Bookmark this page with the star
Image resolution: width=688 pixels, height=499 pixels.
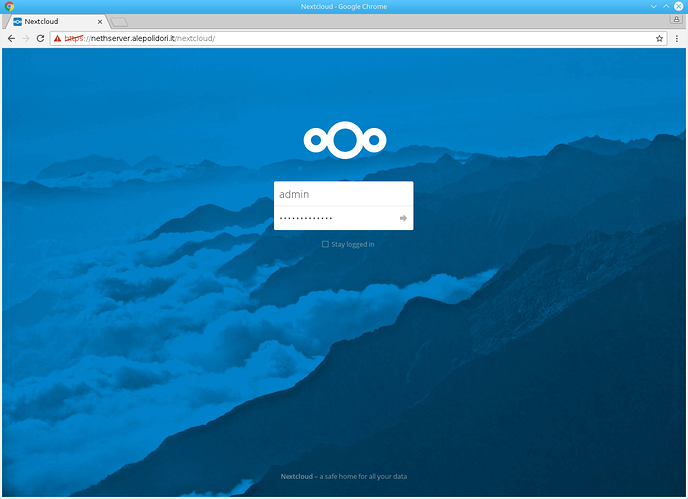(x=659, y=39)
